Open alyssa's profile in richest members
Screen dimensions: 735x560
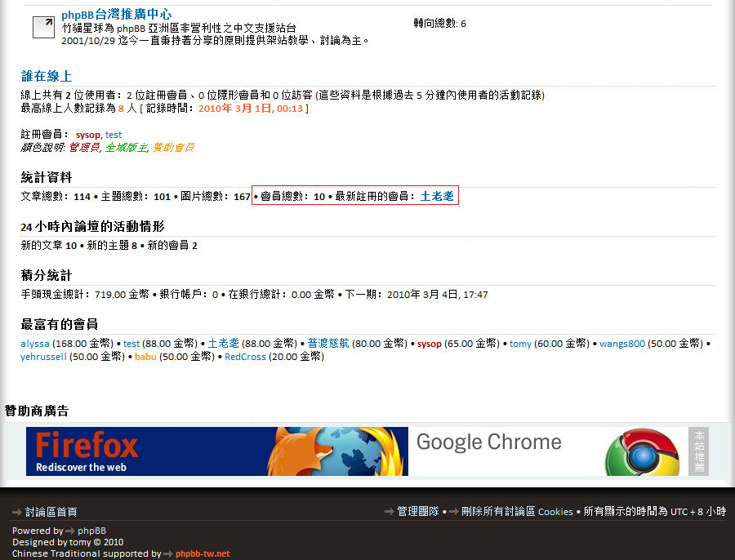[35, 344]
